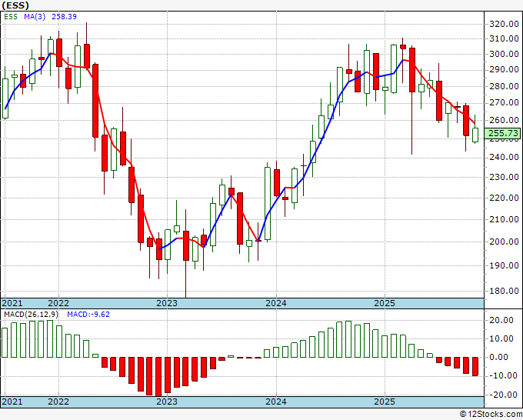Click the 180.00 price axis label
This screenshot has width=523, height=420.
pyautogui.click(x=504, y=291)
